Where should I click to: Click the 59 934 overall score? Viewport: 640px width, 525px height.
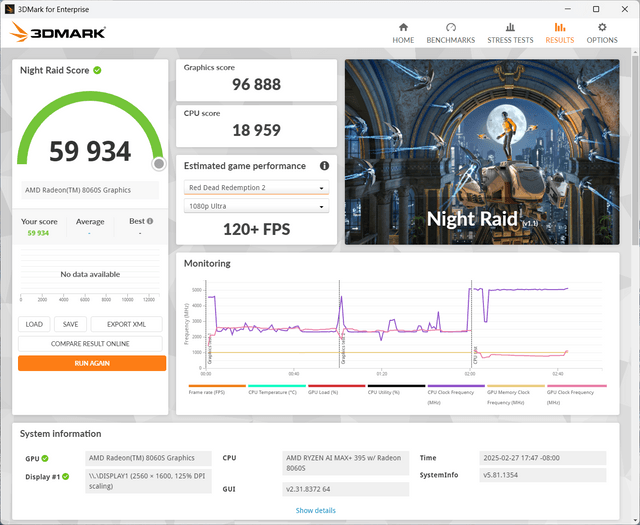tap(90, 151)
